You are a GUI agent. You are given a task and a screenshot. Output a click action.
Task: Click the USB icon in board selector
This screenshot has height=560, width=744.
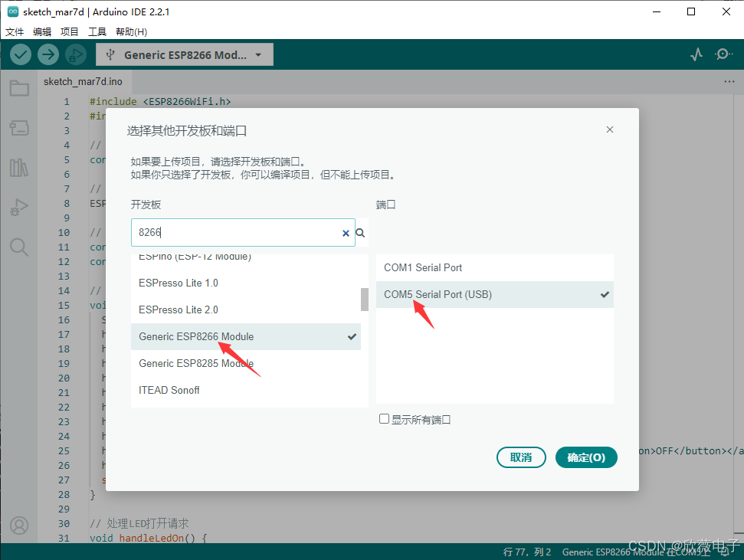click(110, 54)
